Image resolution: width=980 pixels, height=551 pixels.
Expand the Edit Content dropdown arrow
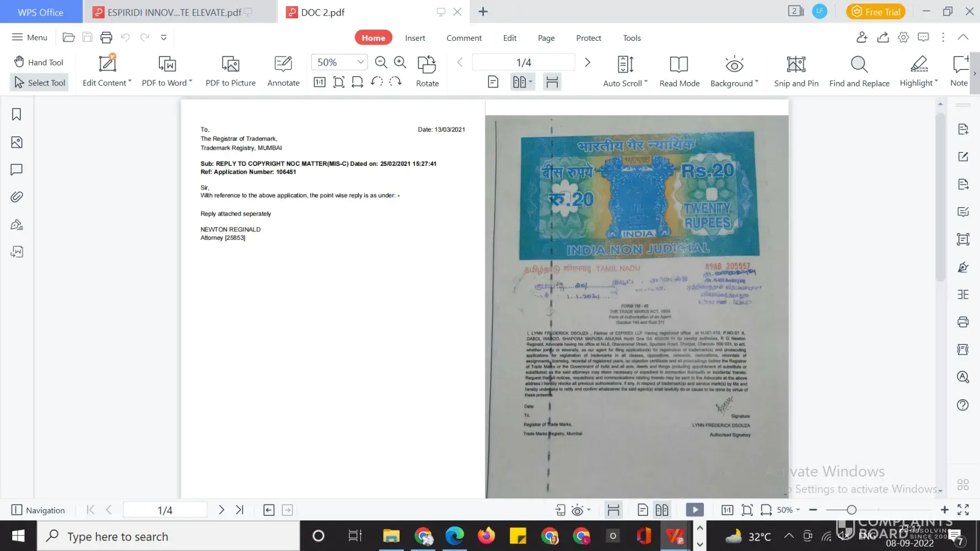point(130,82)
